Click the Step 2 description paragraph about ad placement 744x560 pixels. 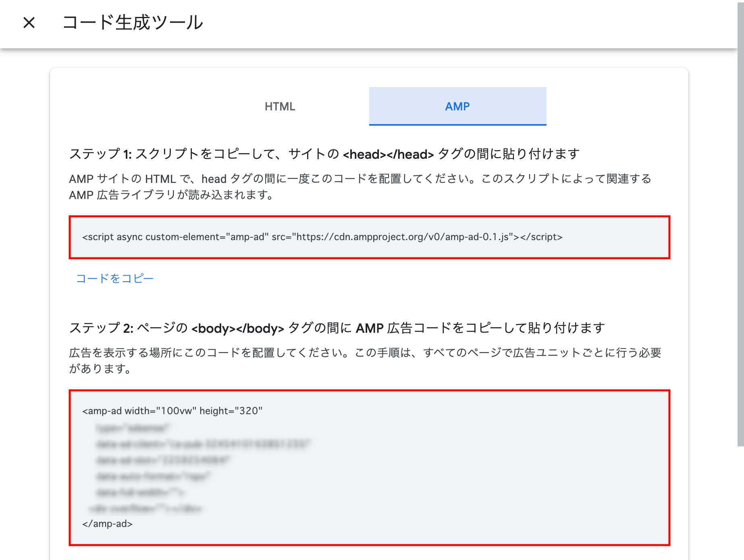tap(365, 361)
